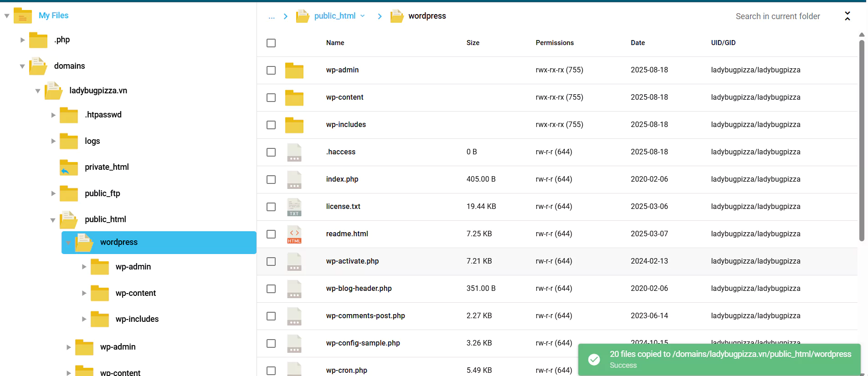Viewport: 868px width, 376px height.
Task: Click the breadcrumb ellipsis for parent paths
Action: [272, 17]
